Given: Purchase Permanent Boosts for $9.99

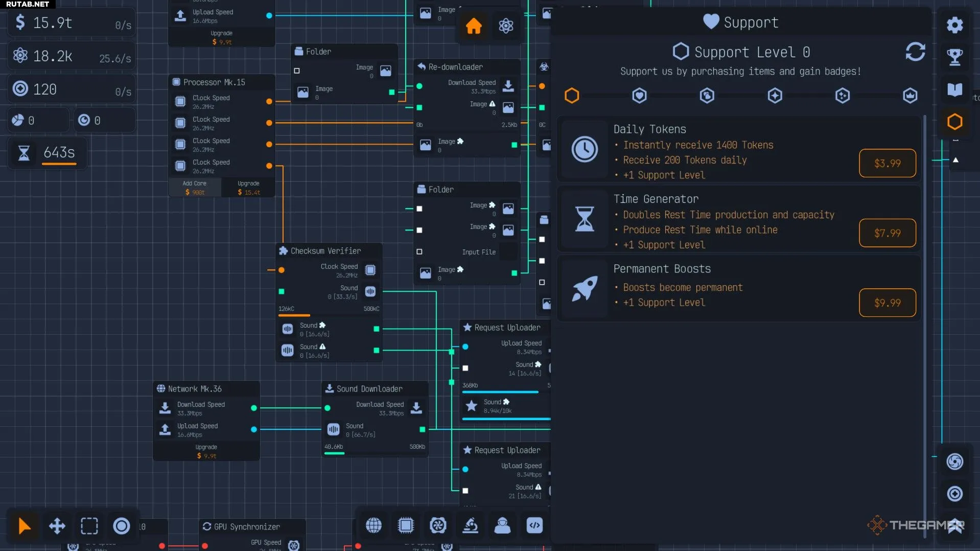Looking at the screenshot, I should pos(887,303).
